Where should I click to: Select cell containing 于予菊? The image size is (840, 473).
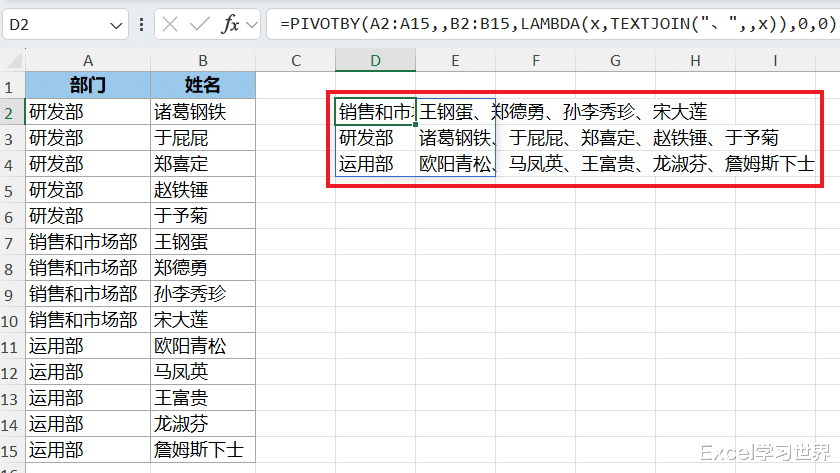coord(203,216)
